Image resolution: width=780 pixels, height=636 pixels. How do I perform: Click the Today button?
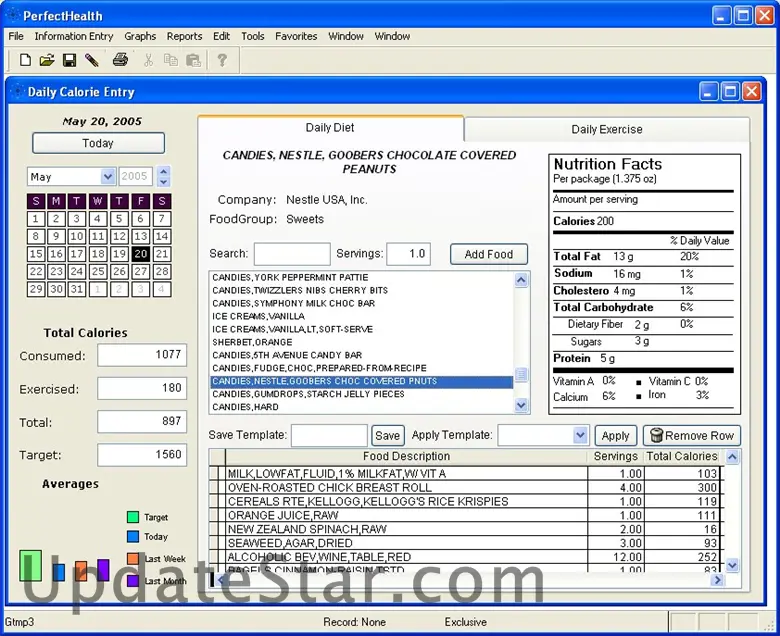pyautogui.click(x=98, y=143)
